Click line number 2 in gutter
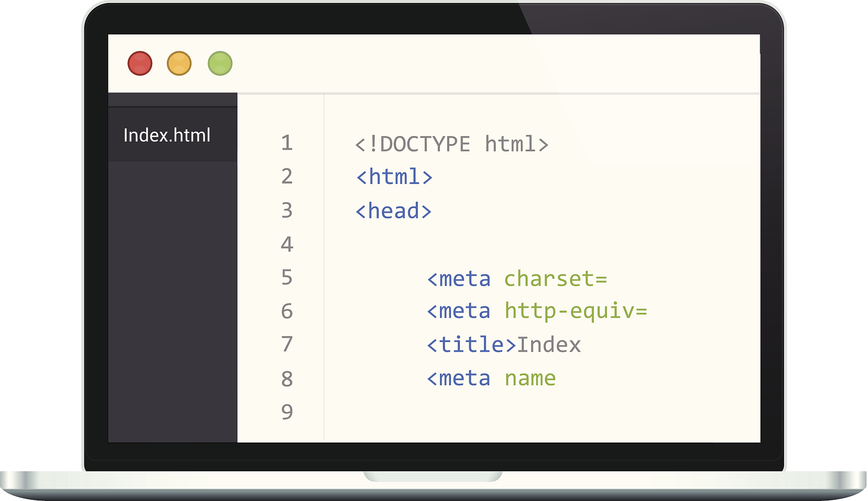 pyautogui.click(x=287, y=176)
